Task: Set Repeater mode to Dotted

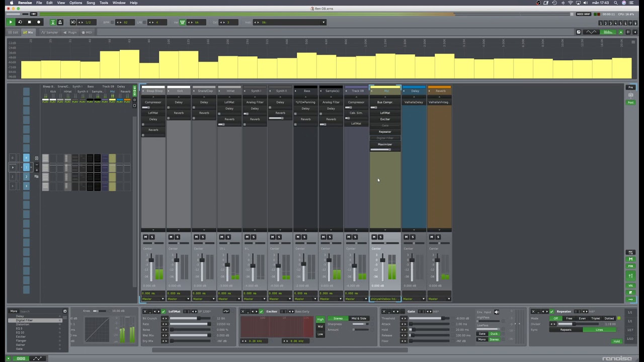Action: (x=609, y=318)
